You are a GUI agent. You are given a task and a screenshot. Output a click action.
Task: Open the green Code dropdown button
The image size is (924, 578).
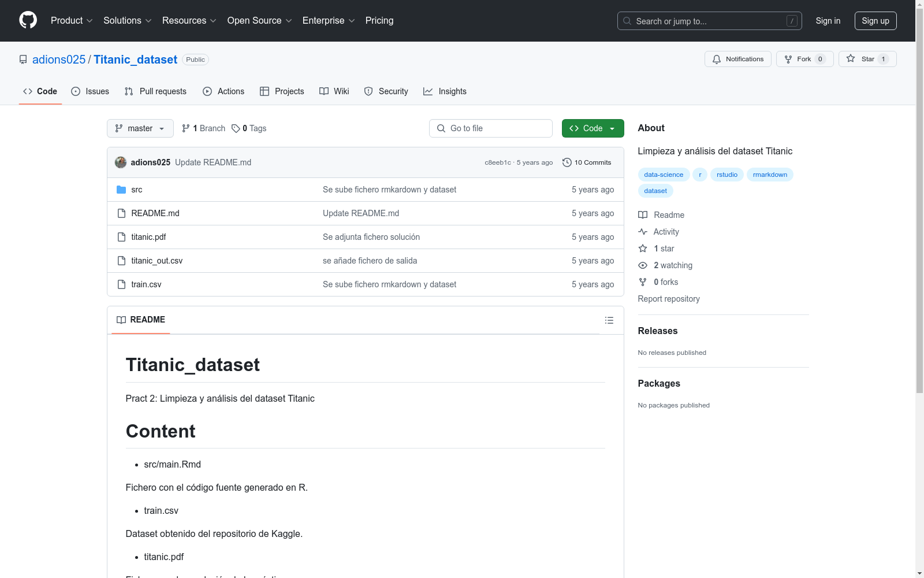(x=593, y=128)
